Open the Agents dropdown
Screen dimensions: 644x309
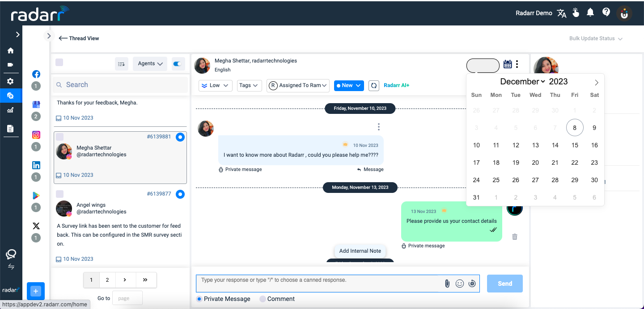[150, 64]
